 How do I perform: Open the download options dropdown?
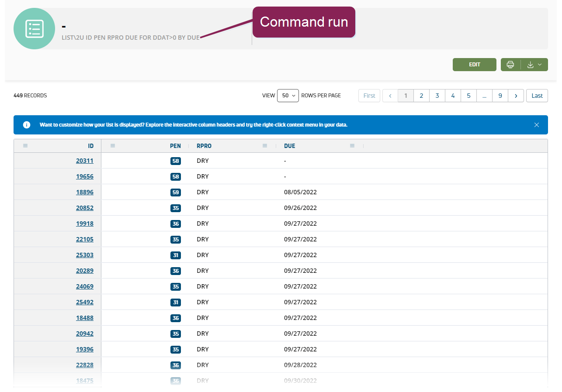(534, 65)
